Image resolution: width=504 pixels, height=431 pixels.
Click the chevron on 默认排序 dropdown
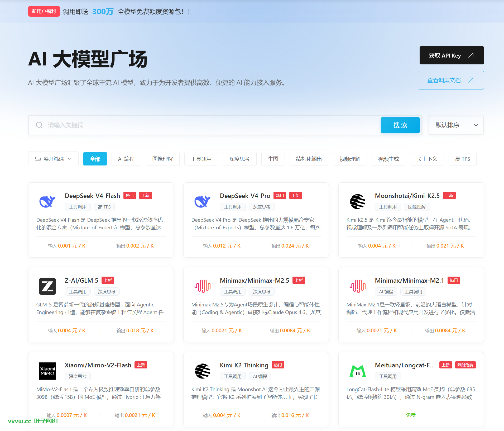tap(476, 125)
